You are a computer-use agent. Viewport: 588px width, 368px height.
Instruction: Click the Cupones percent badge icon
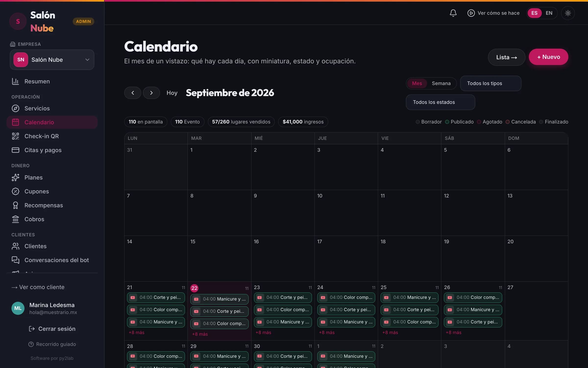pos(15,191)
